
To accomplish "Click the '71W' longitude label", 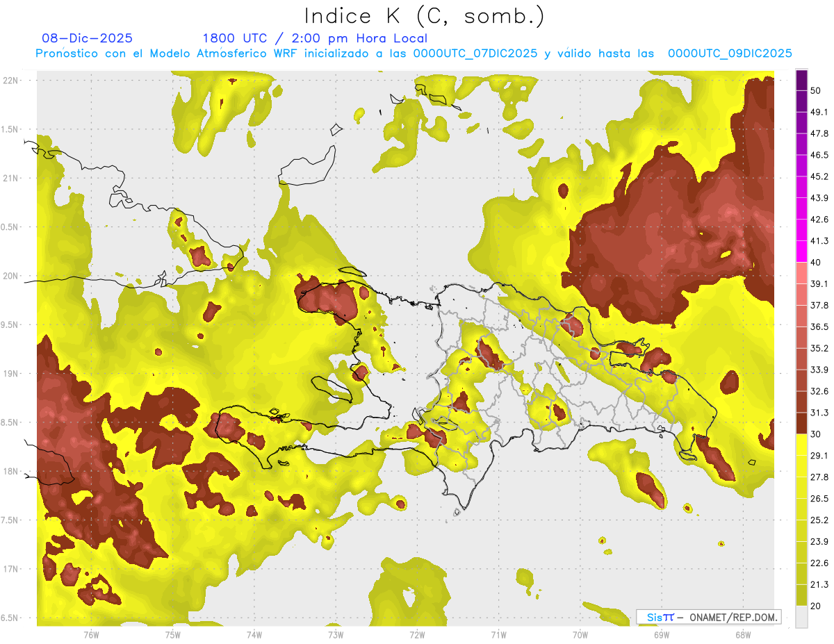I will tap(498, 634).
